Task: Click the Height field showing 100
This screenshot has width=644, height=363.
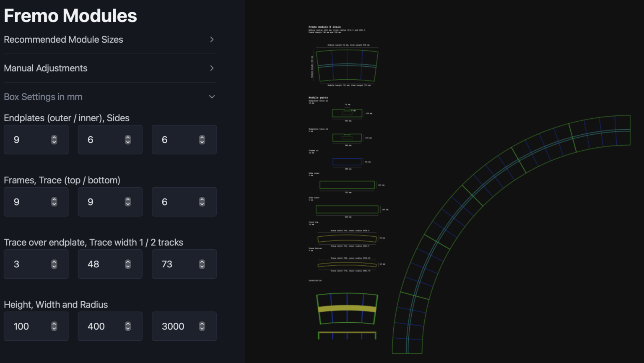Action: point(36,326)
